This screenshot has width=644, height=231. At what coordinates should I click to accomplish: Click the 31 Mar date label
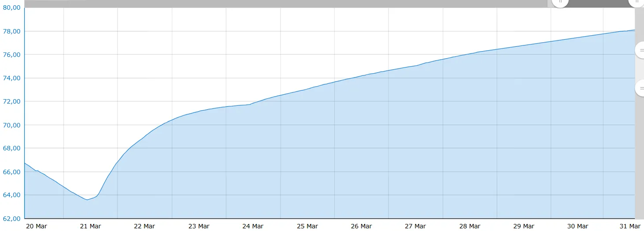click(630, 226)
